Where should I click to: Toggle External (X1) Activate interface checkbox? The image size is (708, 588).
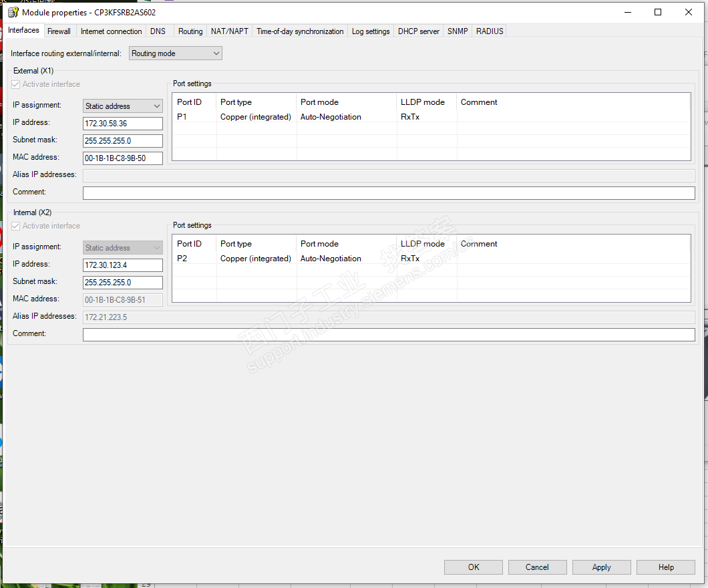tap(16, 84)
